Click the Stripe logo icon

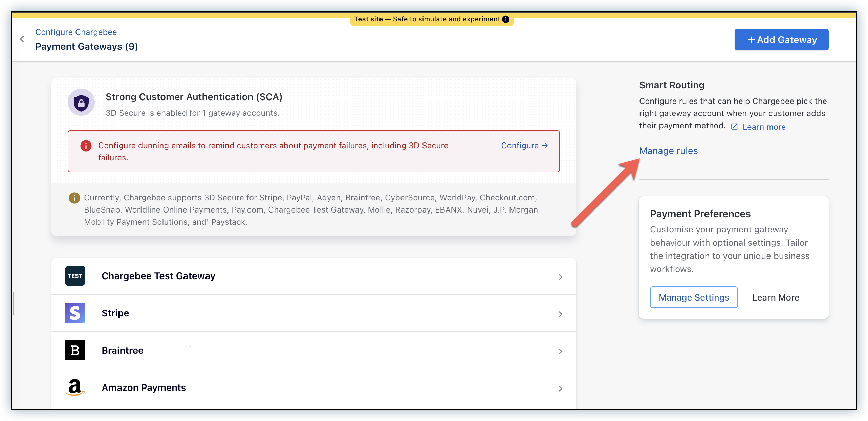(75, 313)
